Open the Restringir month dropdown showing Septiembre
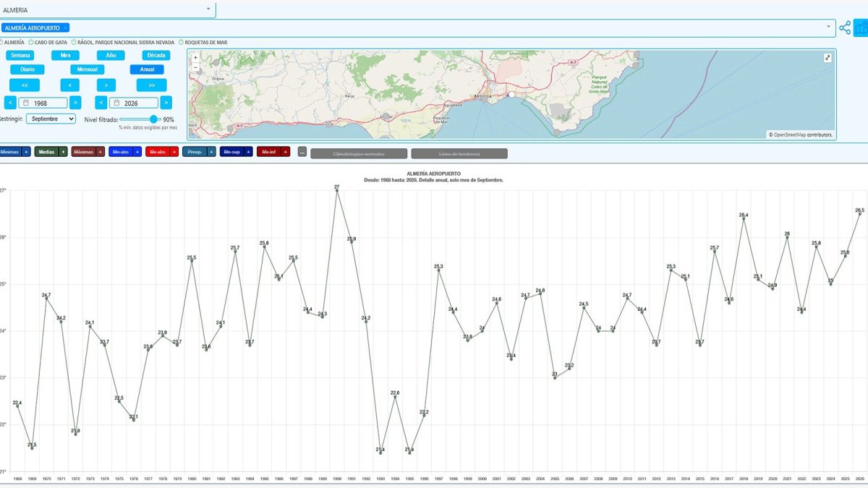Screen dimensions: 868x488 51,119
